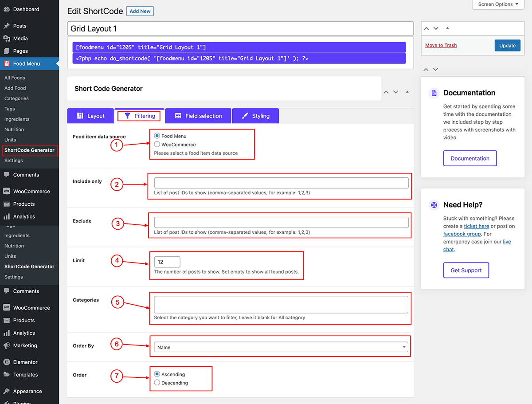This screenshot has width=532, height=404.
Task: Choose Ascending order radio button
Action: [x=157, y=374]
